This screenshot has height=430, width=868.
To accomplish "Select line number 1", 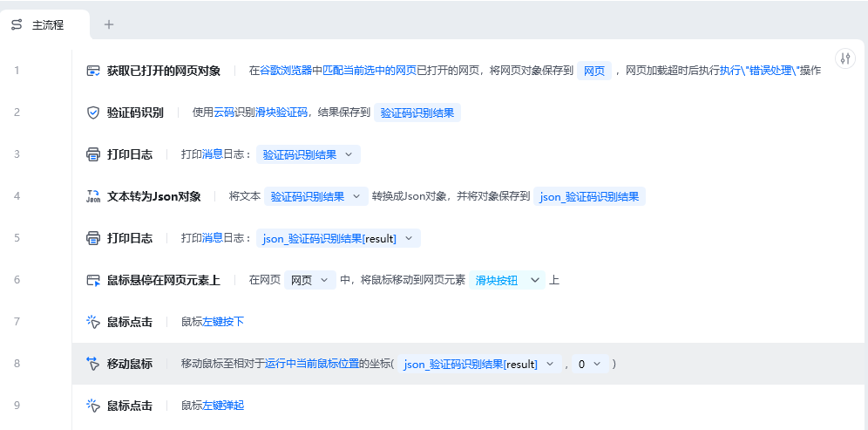I will point(17,71).
